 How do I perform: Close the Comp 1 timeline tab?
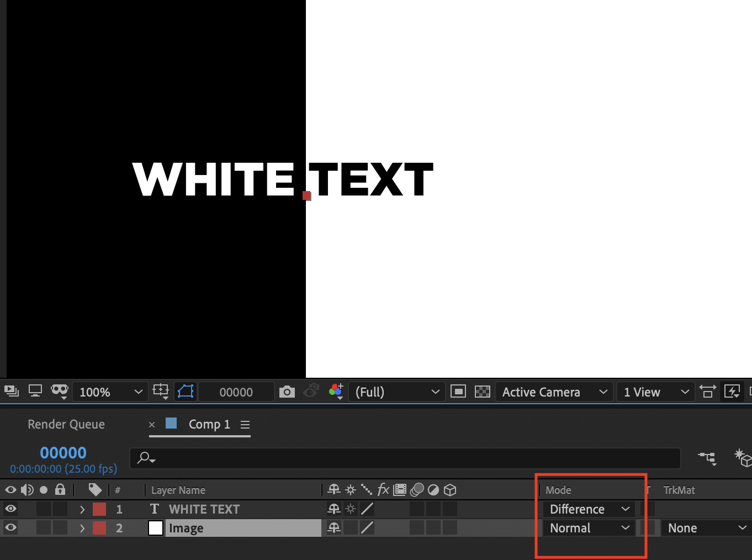[152, 424]
